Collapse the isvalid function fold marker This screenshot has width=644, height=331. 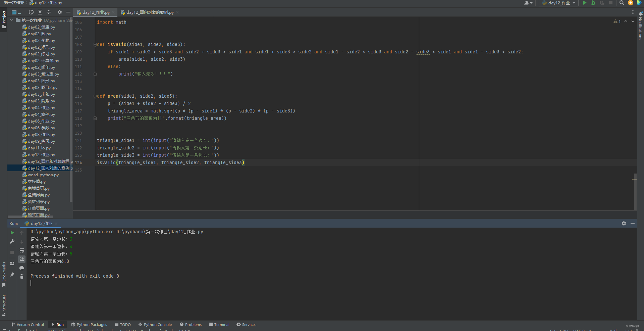(x=95, y=44)
